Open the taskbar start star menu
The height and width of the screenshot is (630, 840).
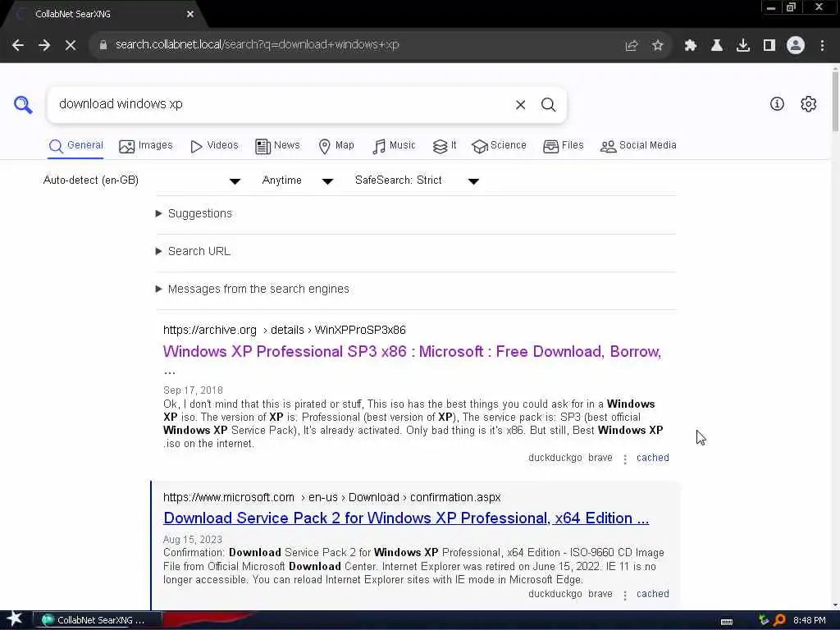[15, 620]
